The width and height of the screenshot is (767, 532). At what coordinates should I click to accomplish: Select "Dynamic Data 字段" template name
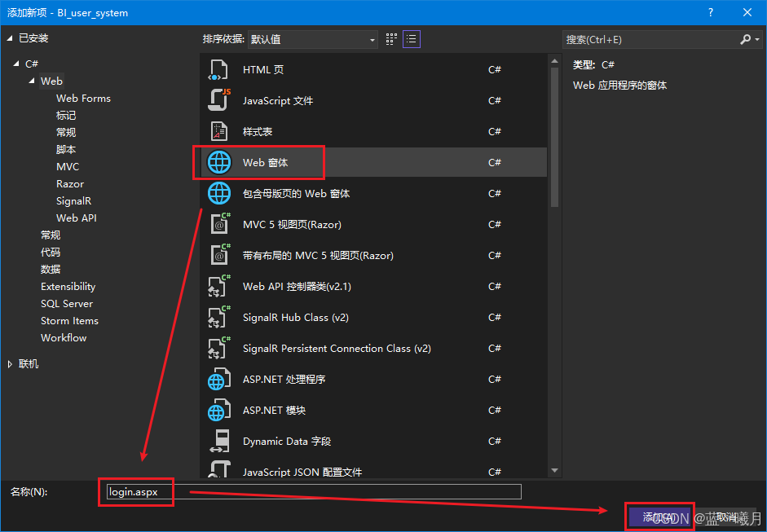(x=287, y=441)
